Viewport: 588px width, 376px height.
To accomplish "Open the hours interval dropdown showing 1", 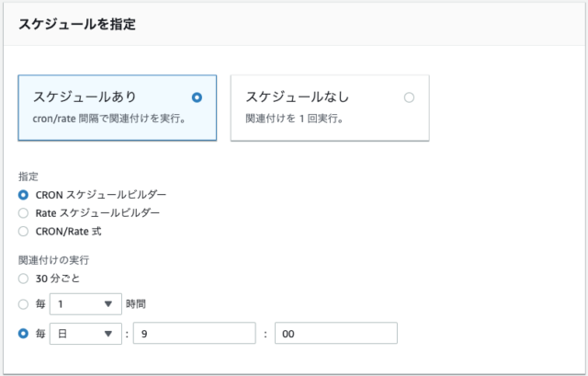I will pos(85,304).
